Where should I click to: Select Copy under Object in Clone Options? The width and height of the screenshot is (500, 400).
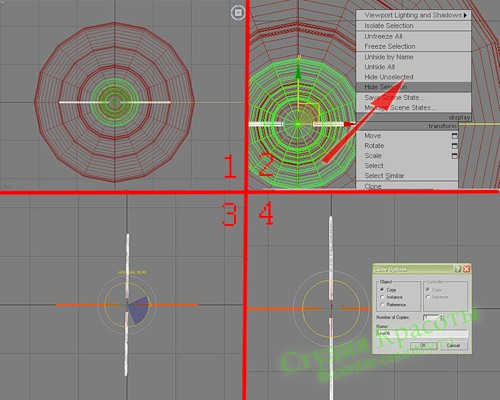click(382, 290)
